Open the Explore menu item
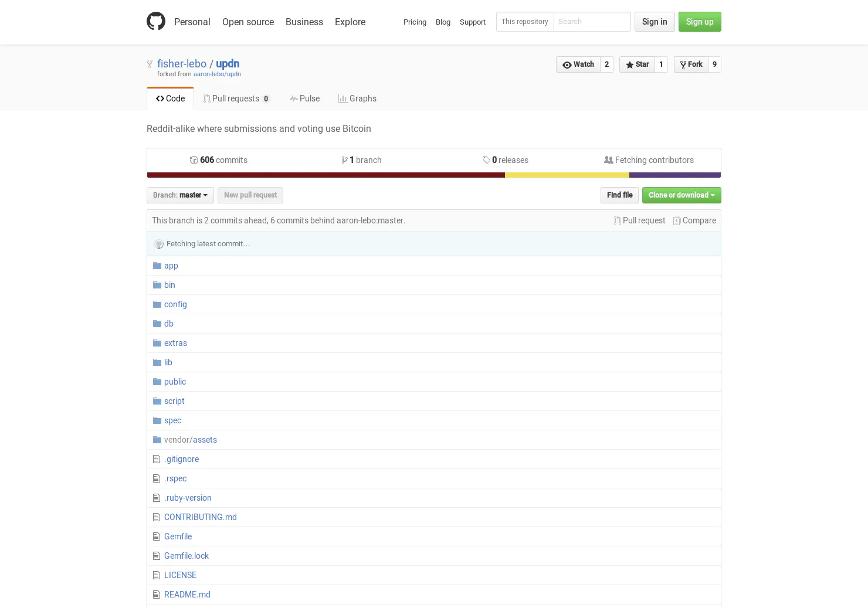The width and height of the screenshot is (868, 608). (x=350, y=22)
